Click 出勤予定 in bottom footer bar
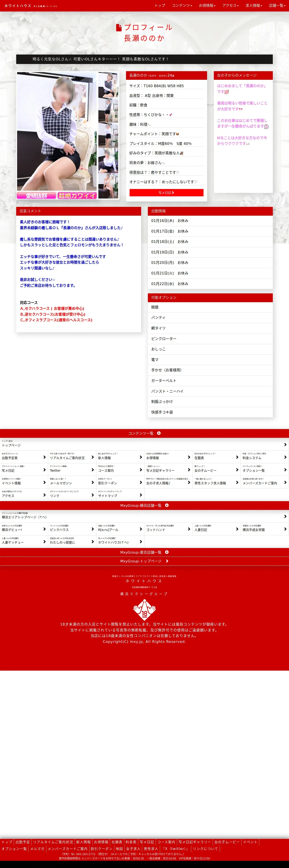The width and height of the screenshot is (289, 868). click(x=23, y=842)
